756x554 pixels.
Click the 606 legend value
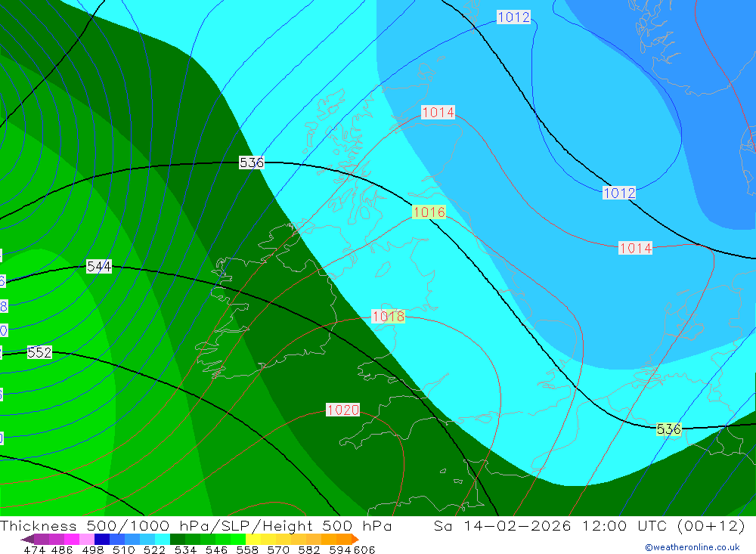(364, 549)
